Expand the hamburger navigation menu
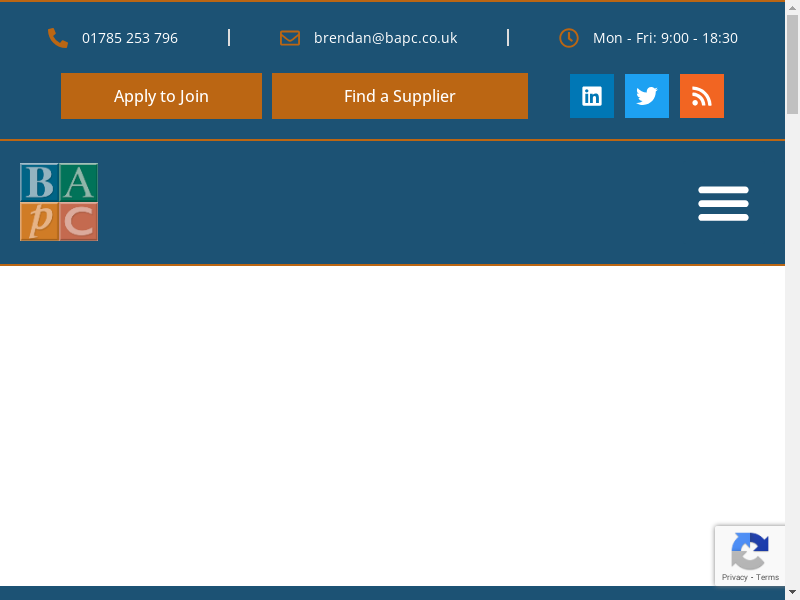 coord(723,203)
